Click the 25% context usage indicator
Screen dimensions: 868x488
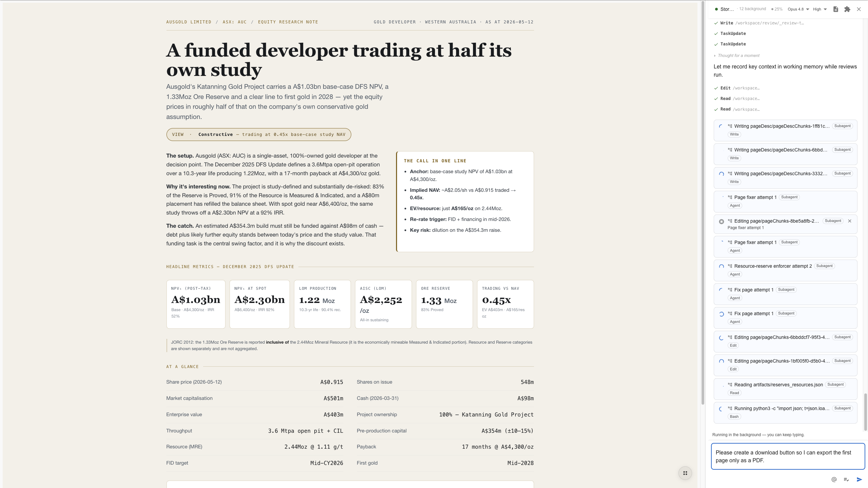click(777, 9)
